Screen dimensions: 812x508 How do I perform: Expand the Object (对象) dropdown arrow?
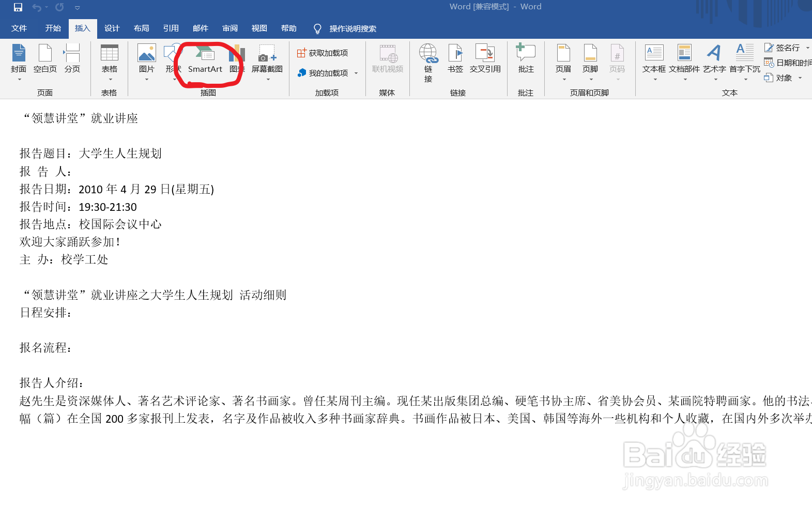click(800, 78)
